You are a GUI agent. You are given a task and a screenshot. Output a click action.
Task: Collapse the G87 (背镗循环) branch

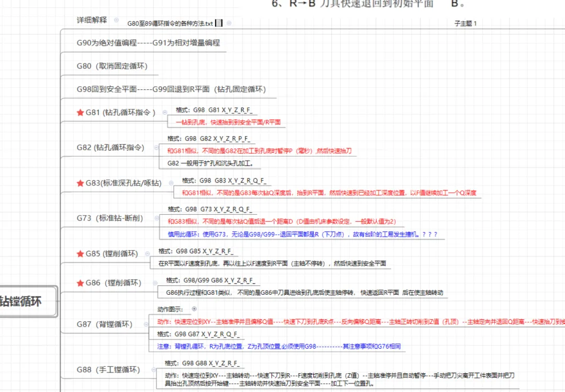(x=146, y=324)
